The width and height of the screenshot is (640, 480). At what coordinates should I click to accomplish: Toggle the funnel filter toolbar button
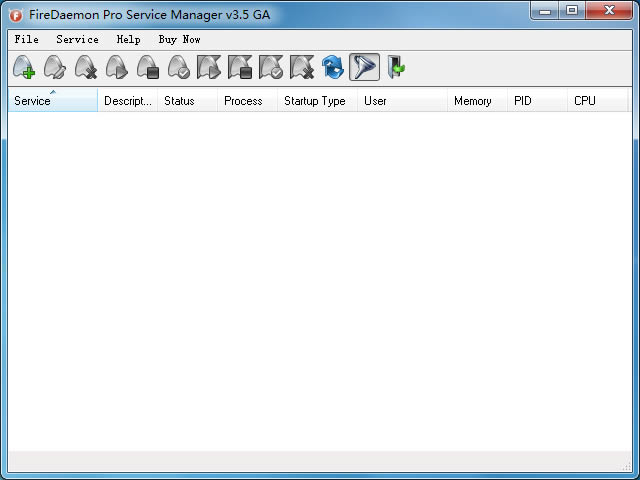coord(364,67)
